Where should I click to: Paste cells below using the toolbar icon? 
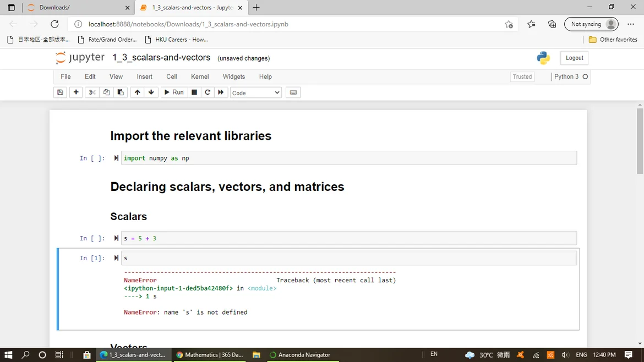pyautogui.click(x=121, y=92)
